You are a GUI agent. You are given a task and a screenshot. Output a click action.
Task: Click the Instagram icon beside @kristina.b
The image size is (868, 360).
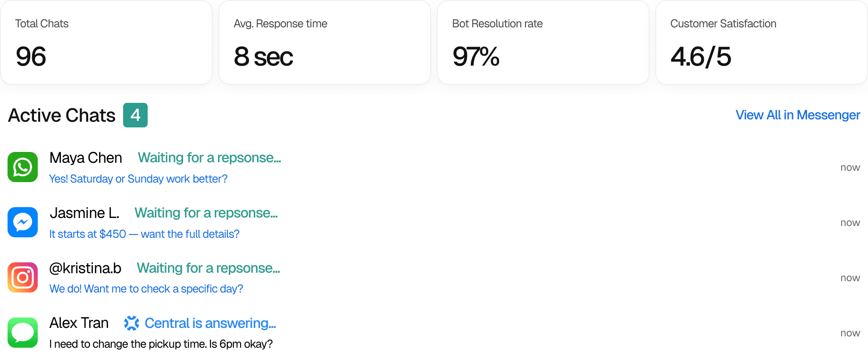[23, 277]
